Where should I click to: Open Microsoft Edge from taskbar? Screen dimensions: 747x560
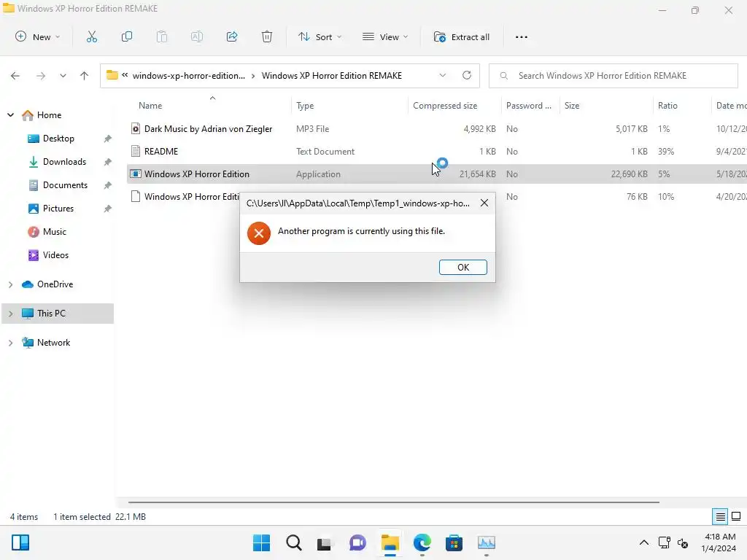point(422,542)
